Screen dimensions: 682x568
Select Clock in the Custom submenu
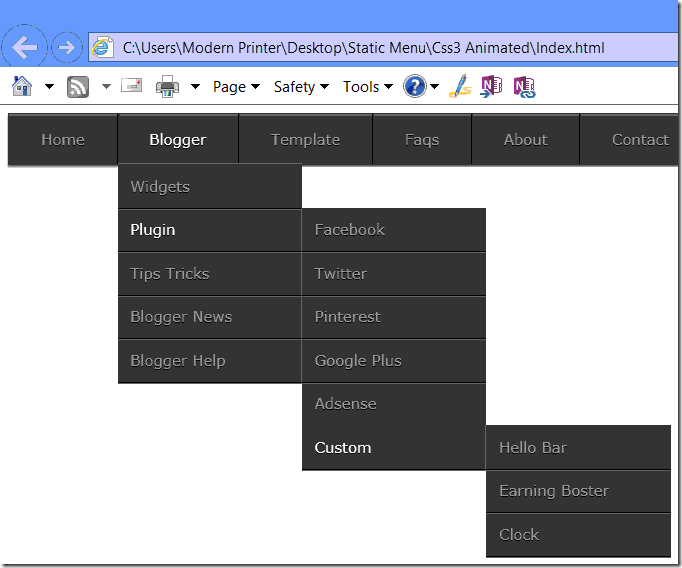click(x=578, y=535)
